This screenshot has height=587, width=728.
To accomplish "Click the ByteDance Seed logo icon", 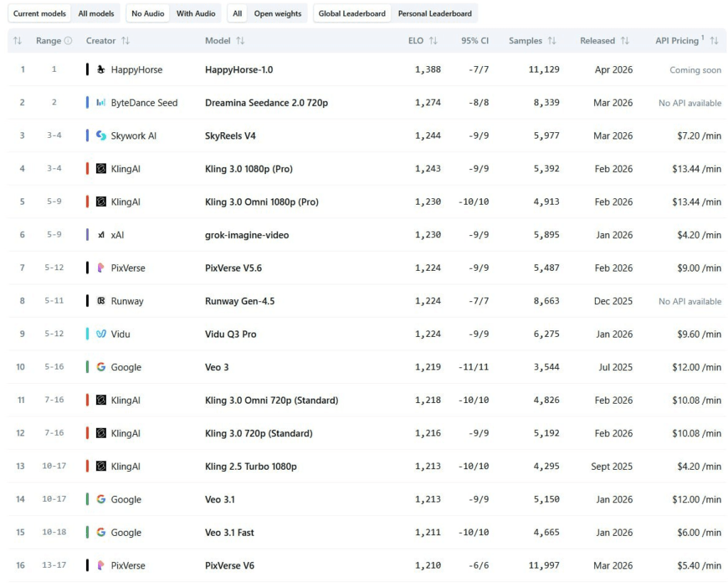I will pos(101,103).
